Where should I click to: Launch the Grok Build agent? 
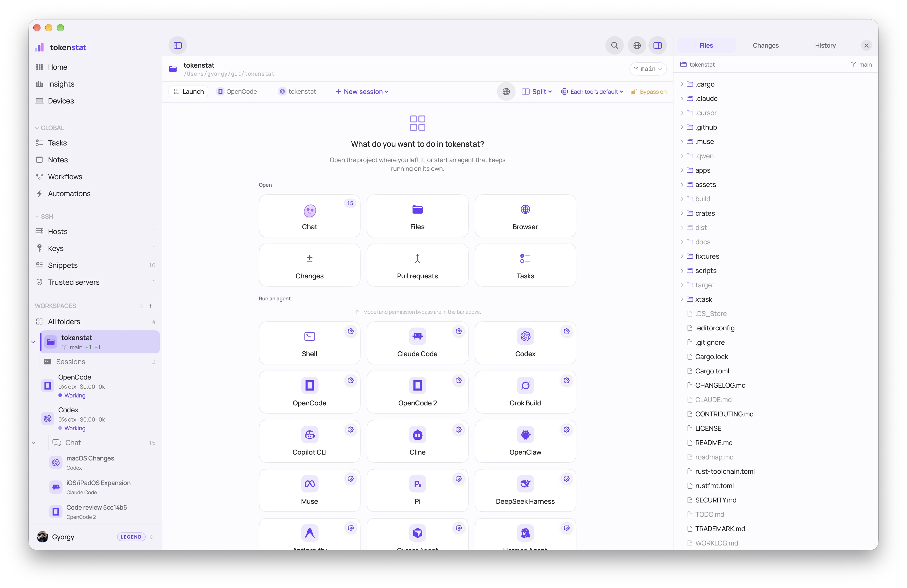coord(525,392)
